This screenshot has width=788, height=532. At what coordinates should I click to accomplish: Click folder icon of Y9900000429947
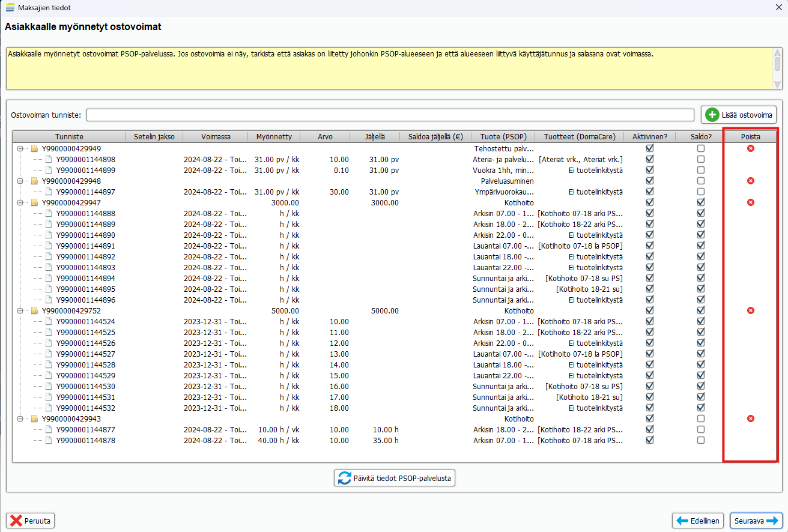coord(35,203)
